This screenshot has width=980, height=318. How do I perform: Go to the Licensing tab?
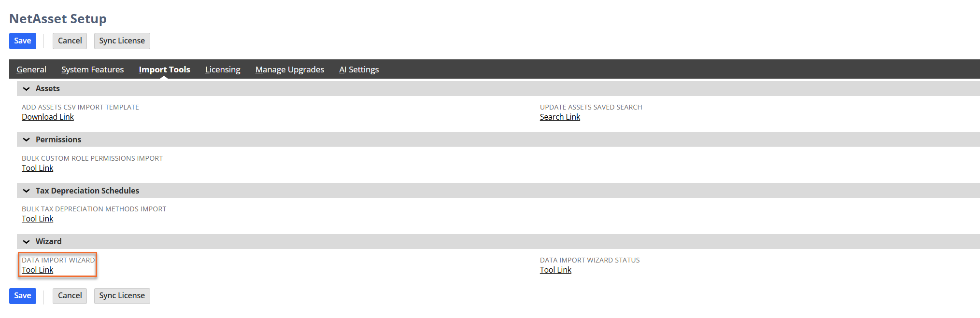[x=223, y=69]
